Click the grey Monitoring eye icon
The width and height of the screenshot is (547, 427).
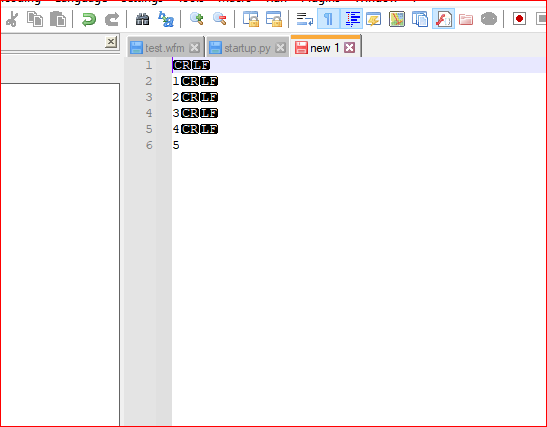point(489,19)
